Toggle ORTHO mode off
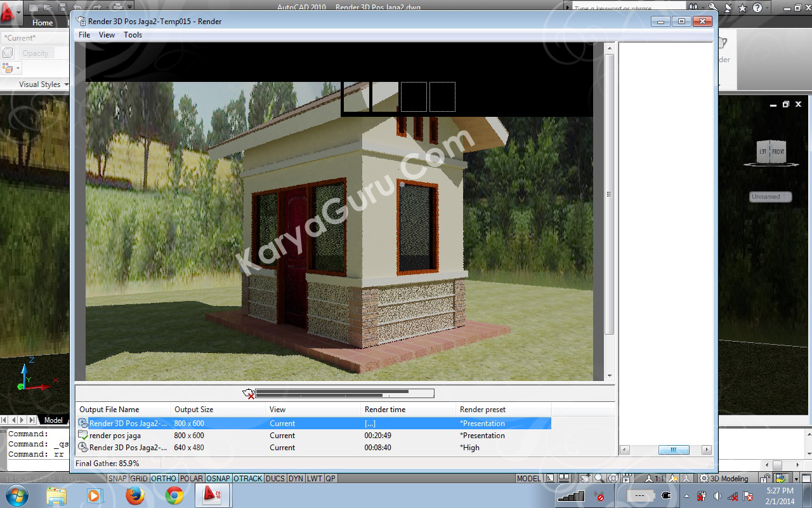This screenshot has height=508, width=812. (x=164, y=479)
